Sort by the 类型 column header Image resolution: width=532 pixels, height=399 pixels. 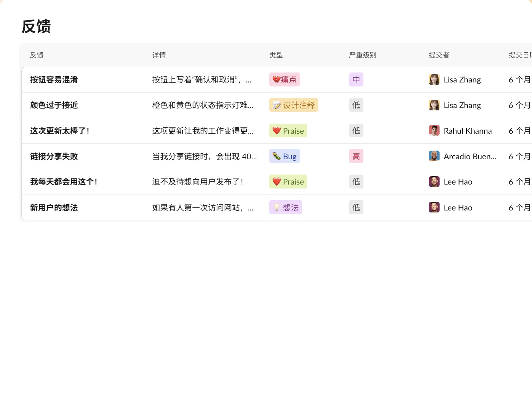point(276,55)
